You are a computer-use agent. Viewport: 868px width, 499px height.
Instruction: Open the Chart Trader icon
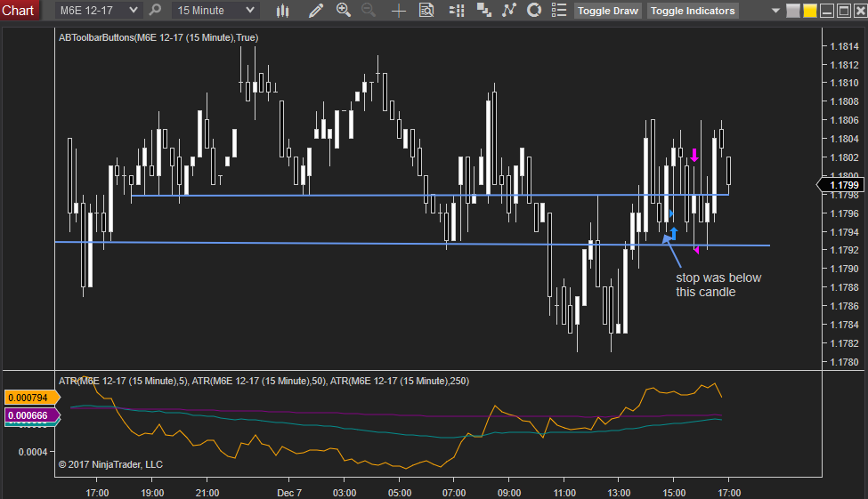click(x=456, y=11)
